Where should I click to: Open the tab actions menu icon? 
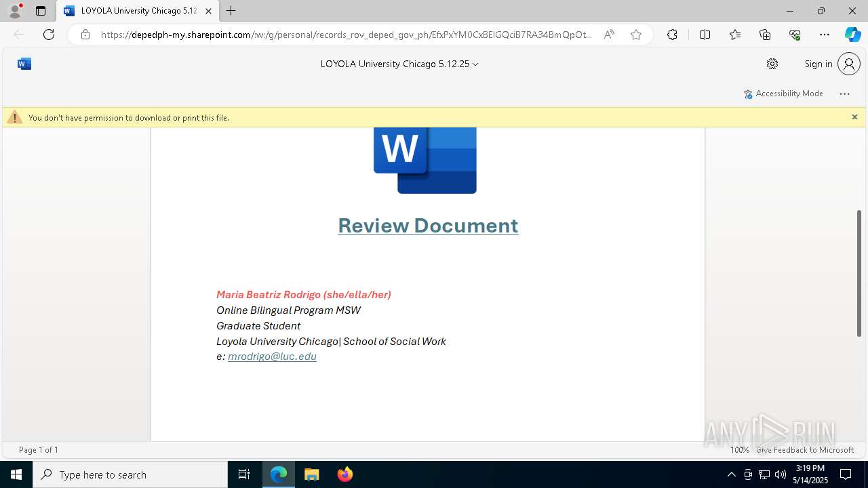coord(41,11)
